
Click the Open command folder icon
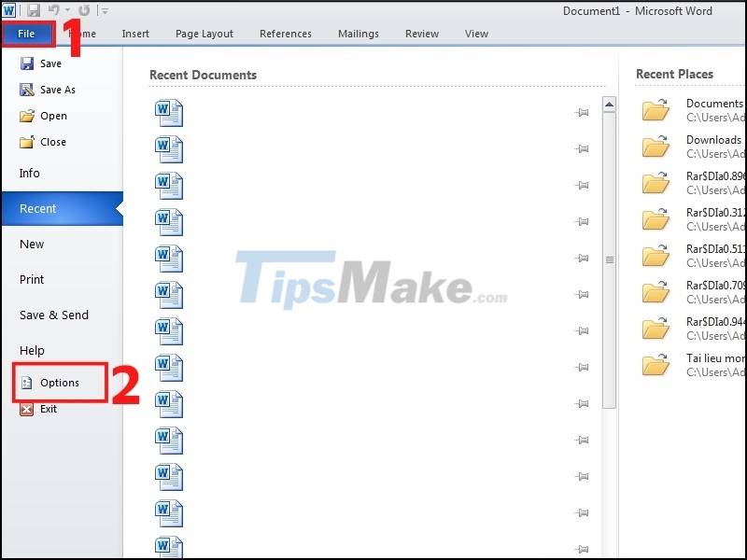click(29, 117)
